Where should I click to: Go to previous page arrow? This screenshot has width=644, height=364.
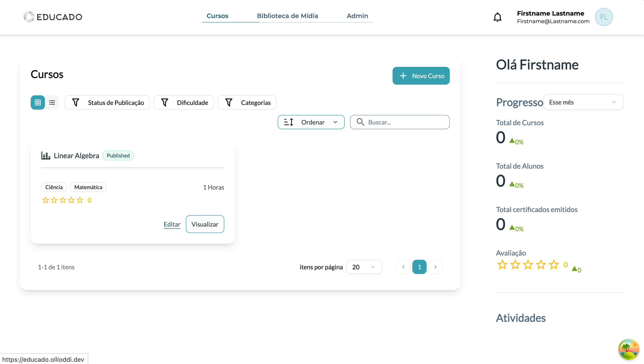click(403, 267)
